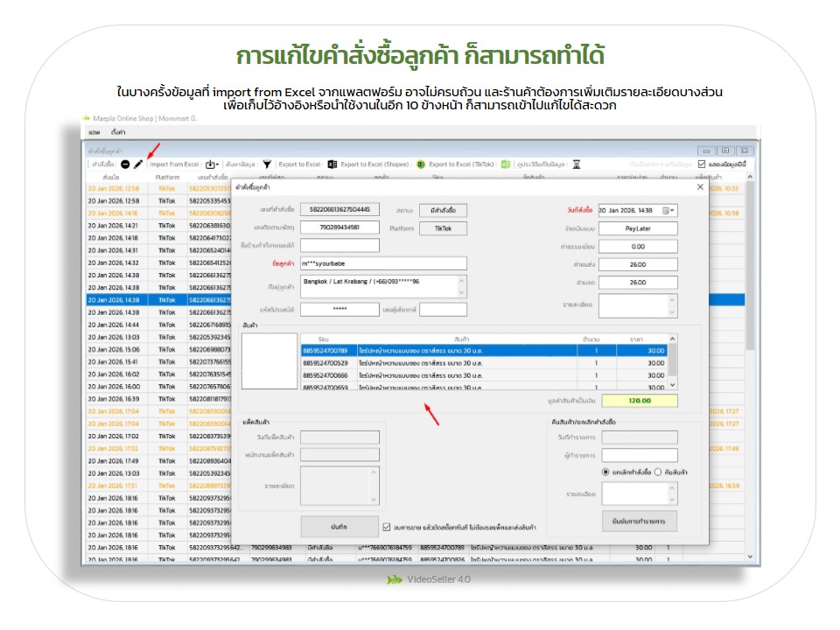This screenshot has height=630, width=840.
Task: Click the บันทึก save button
Action: [x=339, y=527]
